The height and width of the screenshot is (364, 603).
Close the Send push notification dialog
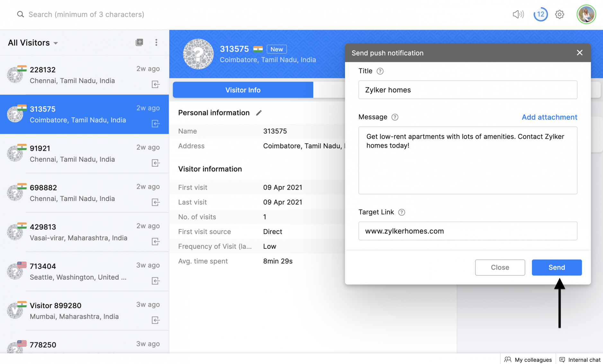coord(580,53)
